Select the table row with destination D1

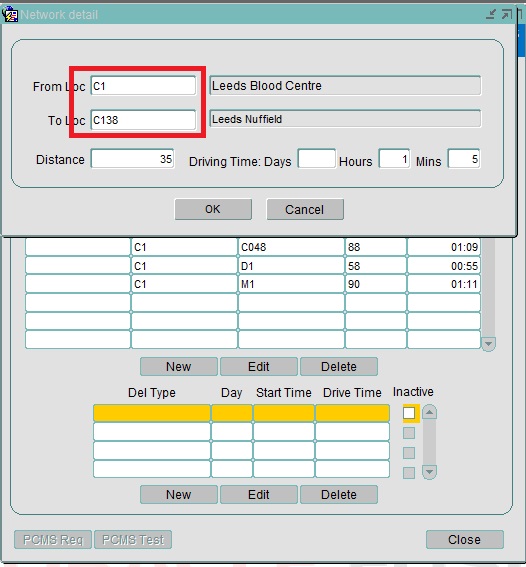click(253, 266)
